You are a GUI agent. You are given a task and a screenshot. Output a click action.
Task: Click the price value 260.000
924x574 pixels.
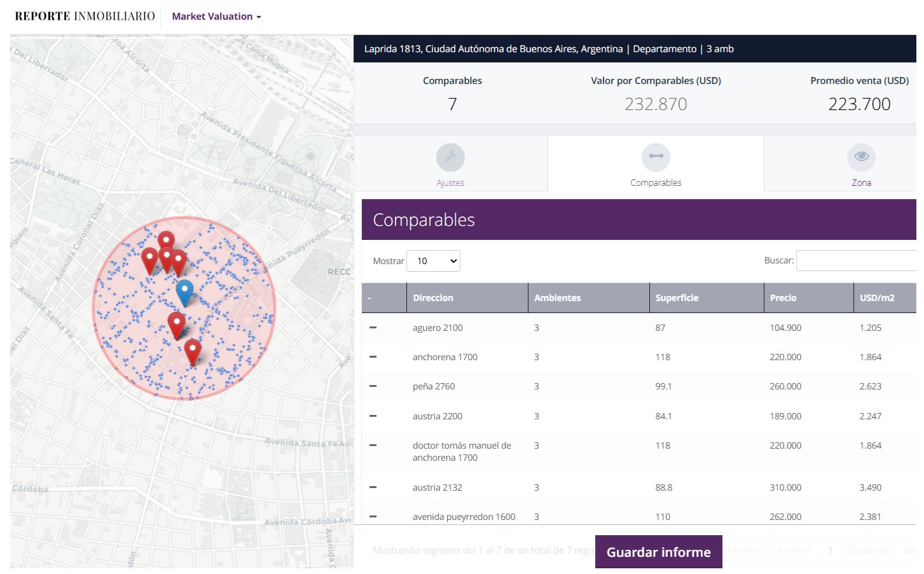tap(785, 386)
